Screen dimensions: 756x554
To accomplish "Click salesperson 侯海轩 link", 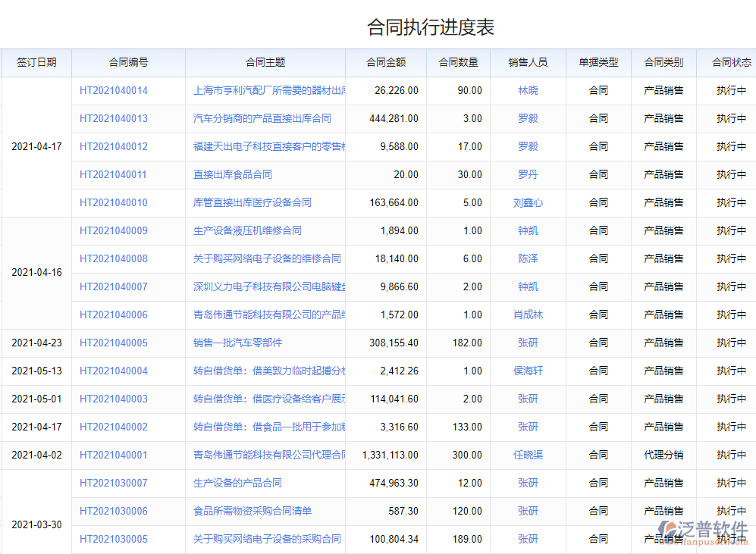I will pos(528,371).
